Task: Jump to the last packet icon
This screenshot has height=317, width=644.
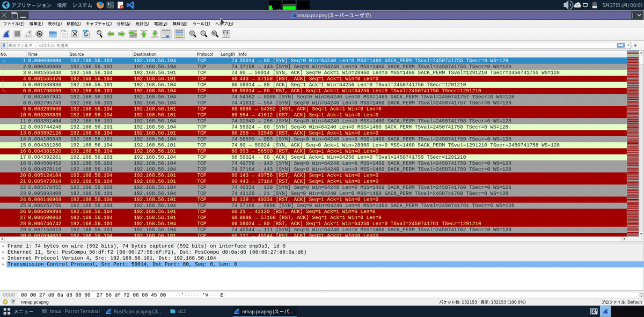Action: pos(155,34)
